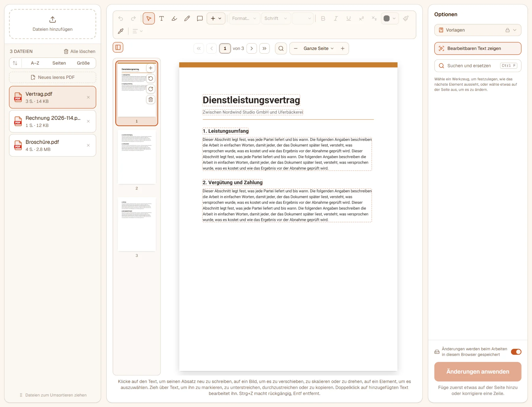Viewport: 532px width, 407px height.
Task: Toggle italic formatting
Action: [x=336, y=18]
